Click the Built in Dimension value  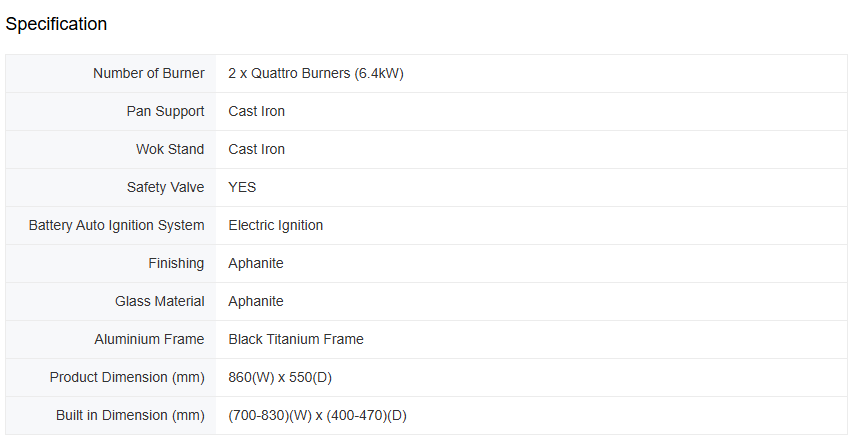tap(317, 415)
